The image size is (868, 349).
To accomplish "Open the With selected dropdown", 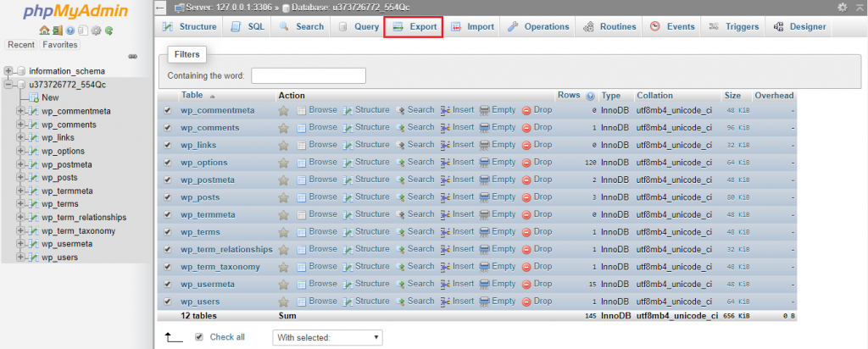I will [x=328, y=337].
